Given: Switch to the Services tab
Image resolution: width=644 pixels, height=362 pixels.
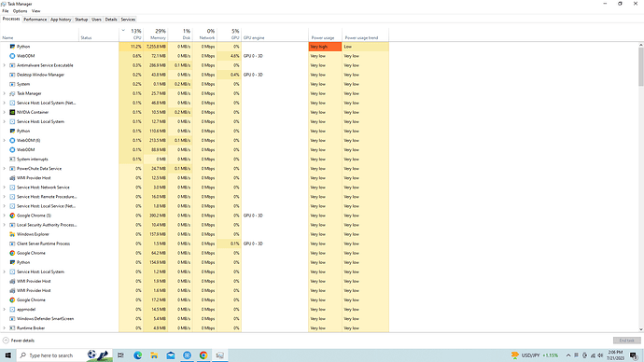Looking at the screenshot, I should pos(128,20).
